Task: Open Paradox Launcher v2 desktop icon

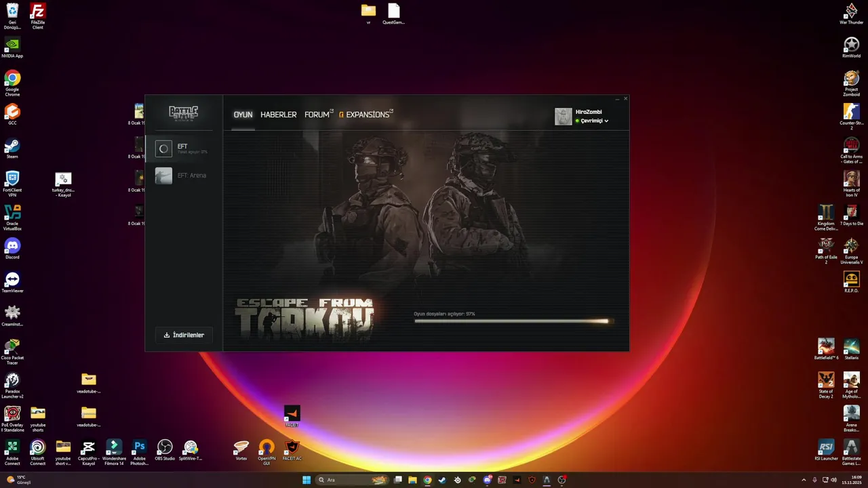Action: 12,386
